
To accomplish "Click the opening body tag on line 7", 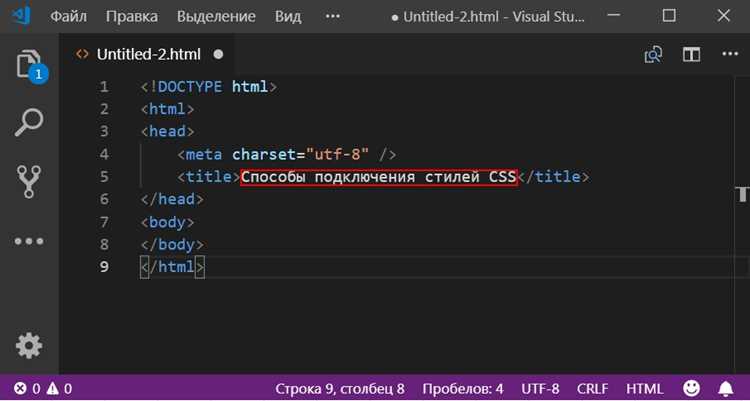I will coord(168,222).
